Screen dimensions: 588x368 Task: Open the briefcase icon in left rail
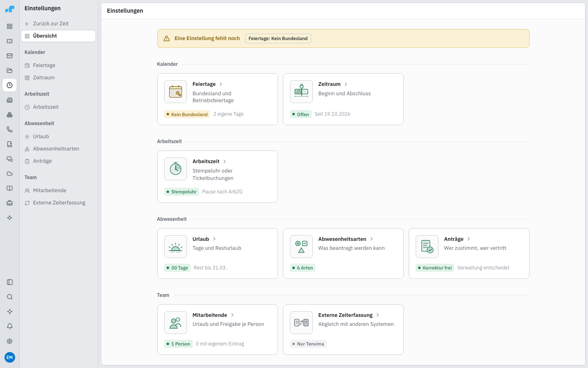point(10,203)
